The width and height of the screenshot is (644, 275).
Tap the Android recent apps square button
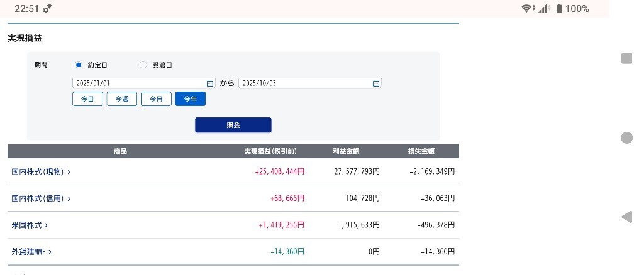[x=626, y=58]
